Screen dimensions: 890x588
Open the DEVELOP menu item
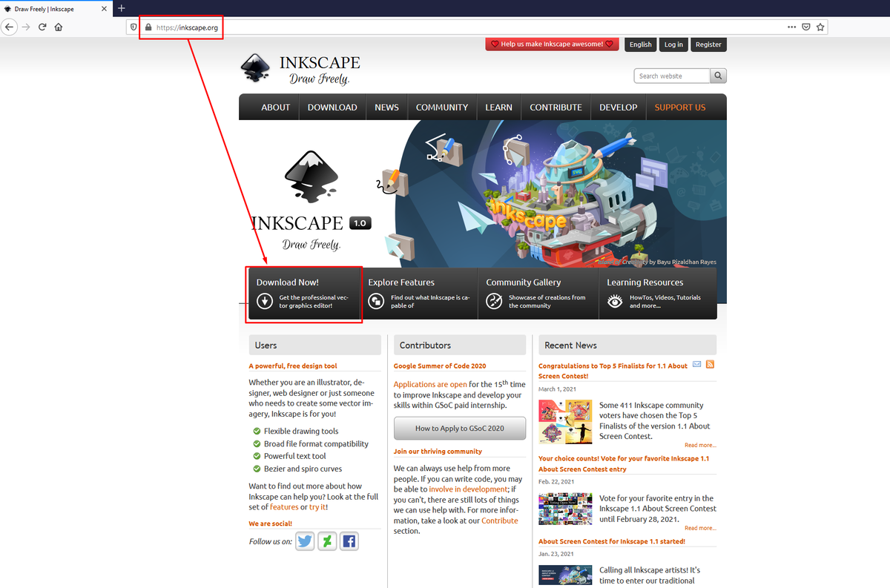click(x=618, y=108)
